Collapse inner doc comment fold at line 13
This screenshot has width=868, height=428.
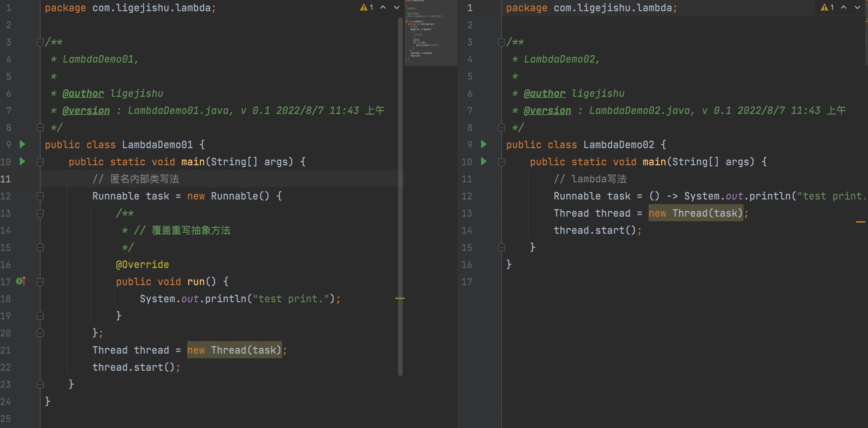pyautogui.click(x=40, y=214)
